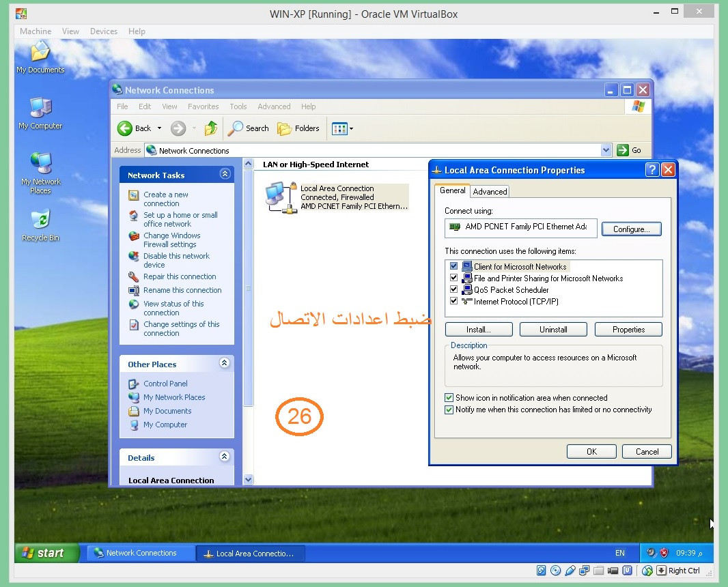
Task: Click the left pane vertical scrollbar
Action: click(249, 287)
